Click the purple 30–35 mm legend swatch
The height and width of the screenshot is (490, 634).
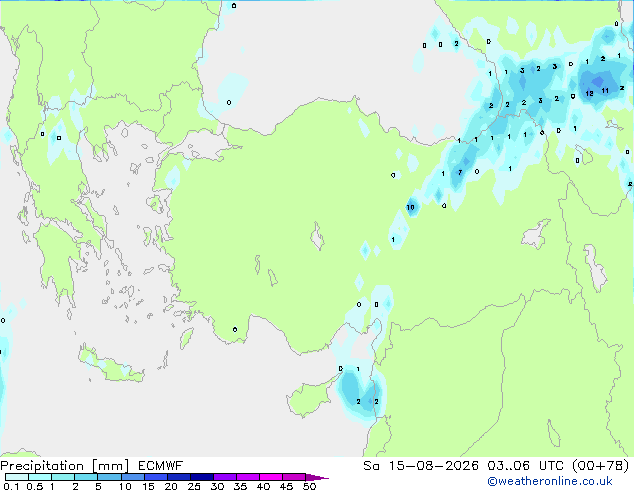(225, 477)
